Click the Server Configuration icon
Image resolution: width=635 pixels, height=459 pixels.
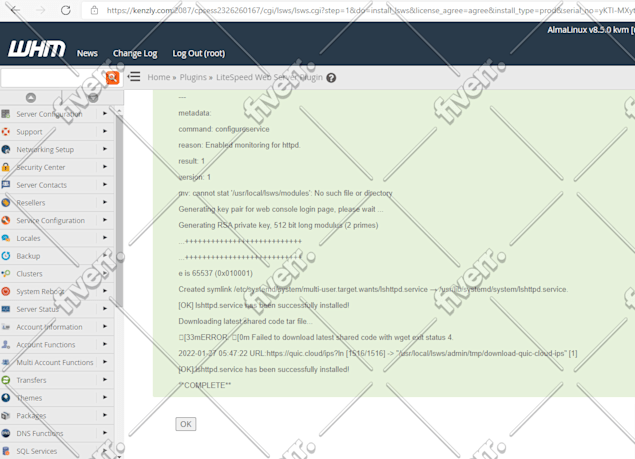click(6, 114)
